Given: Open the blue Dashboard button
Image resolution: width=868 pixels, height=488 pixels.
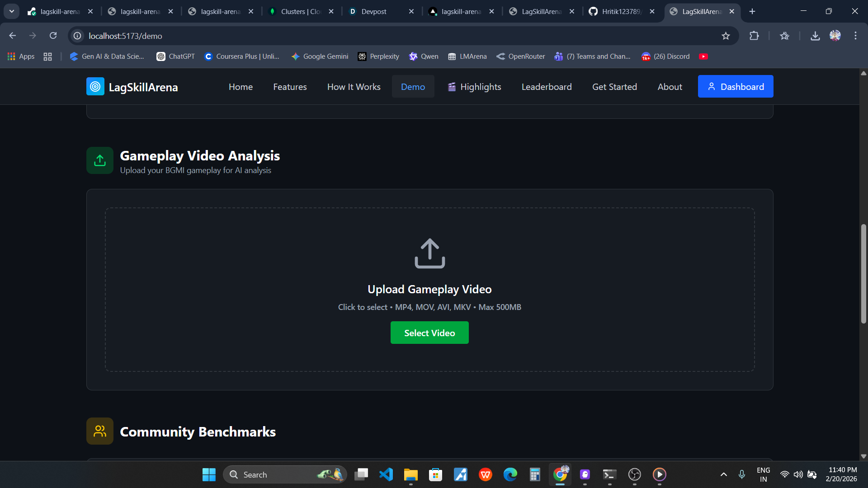Looking at the screenshot, I should pos(735,86).
